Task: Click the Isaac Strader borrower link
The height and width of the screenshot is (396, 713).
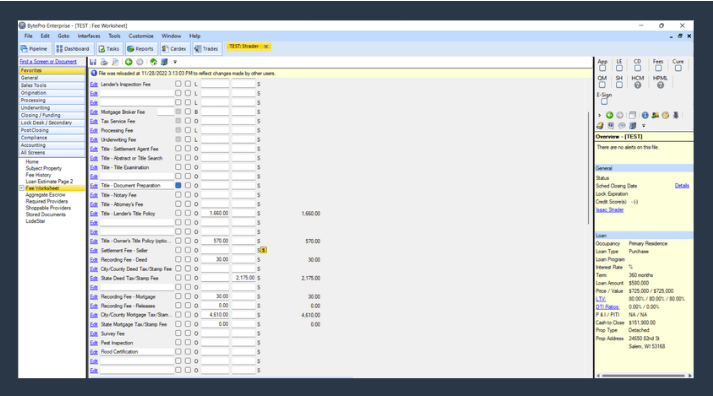Action: coord(610,210)
